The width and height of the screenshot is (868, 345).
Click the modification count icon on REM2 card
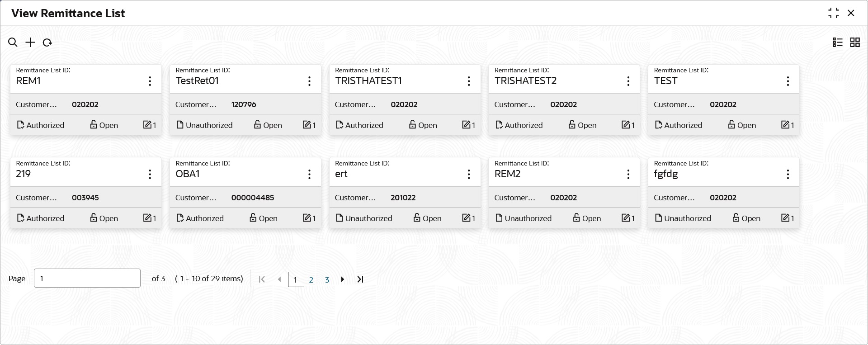tap(626, 218)
